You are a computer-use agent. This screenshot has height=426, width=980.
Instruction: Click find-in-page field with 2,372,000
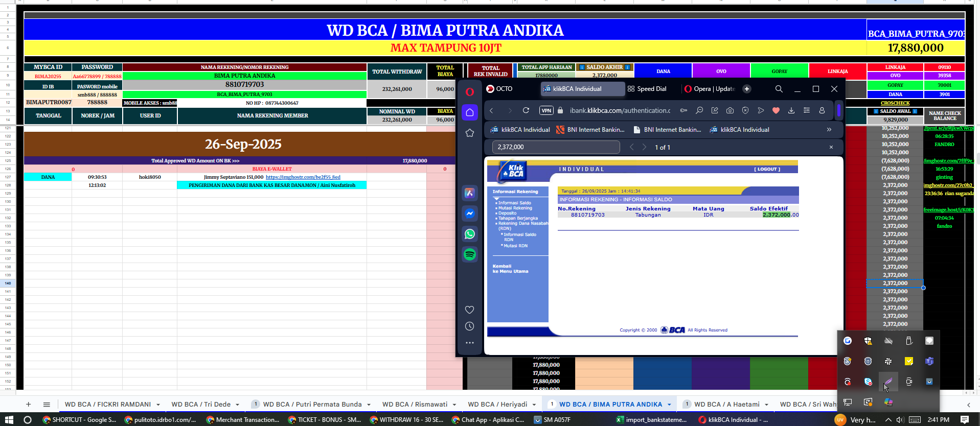point(556,147)
